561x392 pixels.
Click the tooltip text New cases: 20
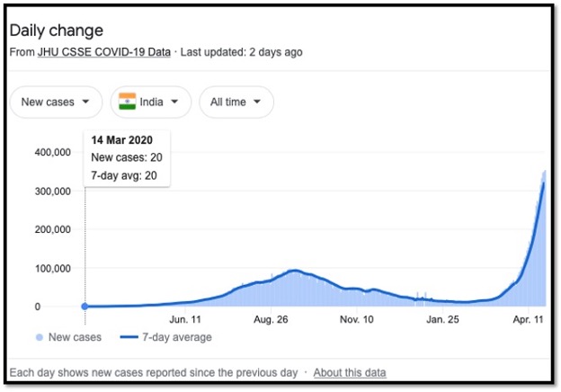coord(127,157)
